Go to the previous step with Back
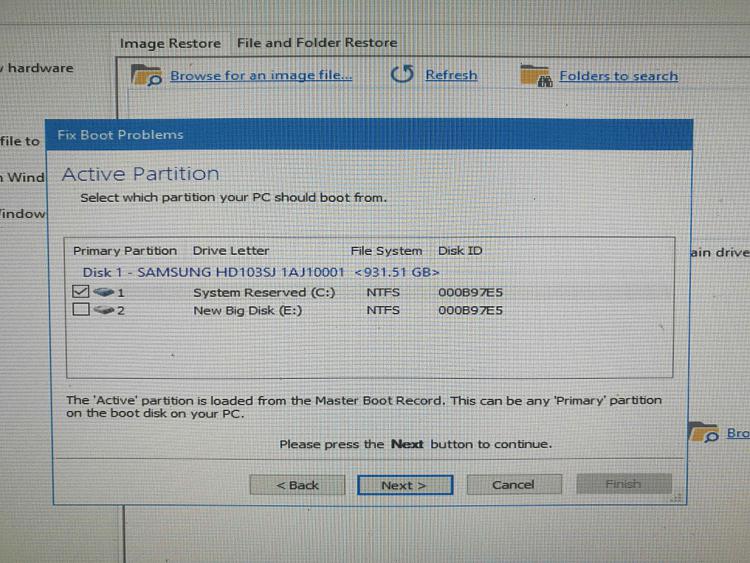Viewport: 750px width, 563px height. (x=297, y=485)
